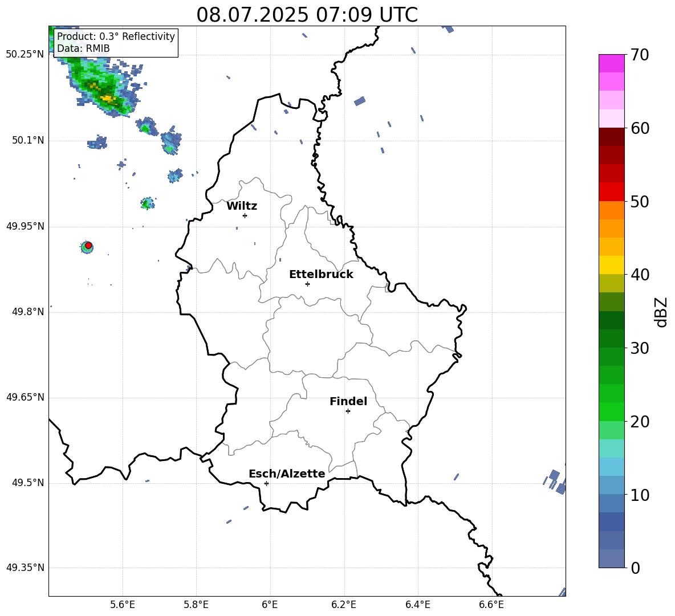
Task: Click the dBZ colorbar axis label
Action: pos(661,312)
